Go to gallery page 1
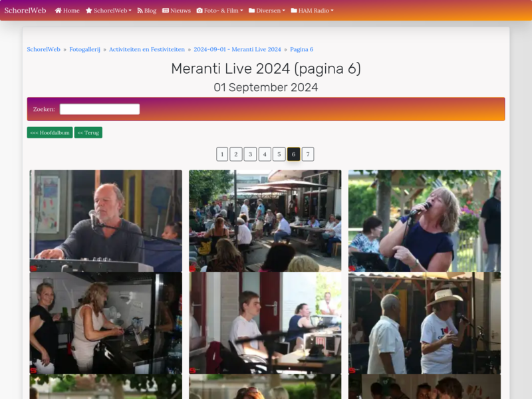The width and height of the screenshot is (532, 399). point(222,154)
